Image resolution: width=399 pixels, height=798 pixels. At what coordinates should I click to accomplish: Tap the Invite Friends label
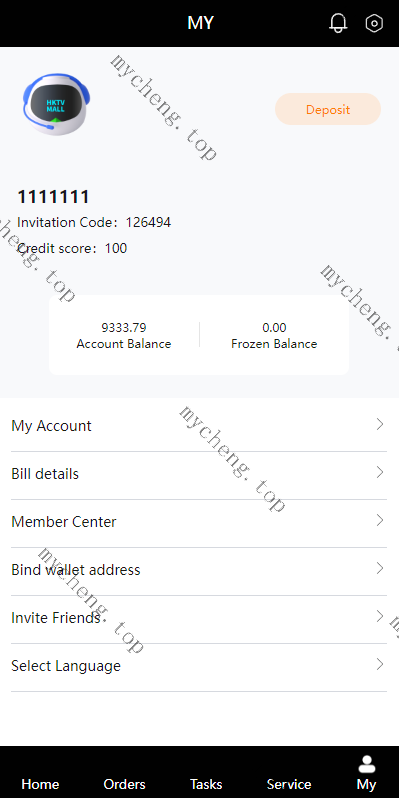[56, 618]
